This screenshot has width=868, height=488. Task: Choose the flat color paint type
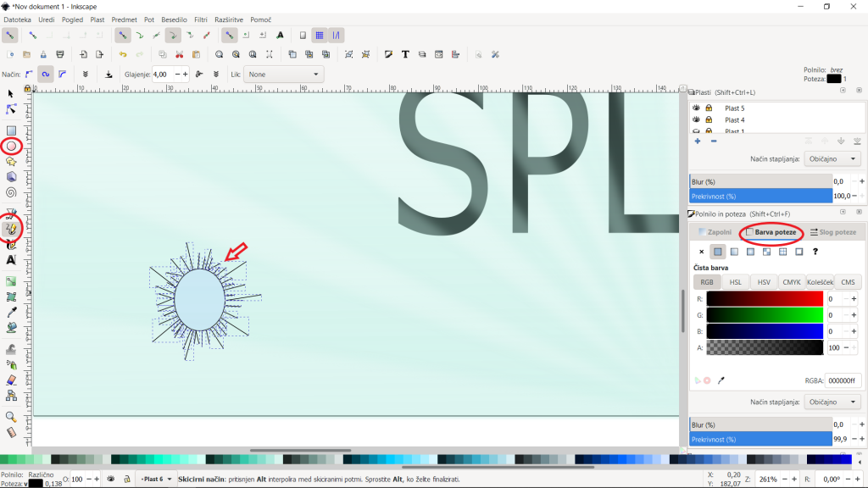717,252
